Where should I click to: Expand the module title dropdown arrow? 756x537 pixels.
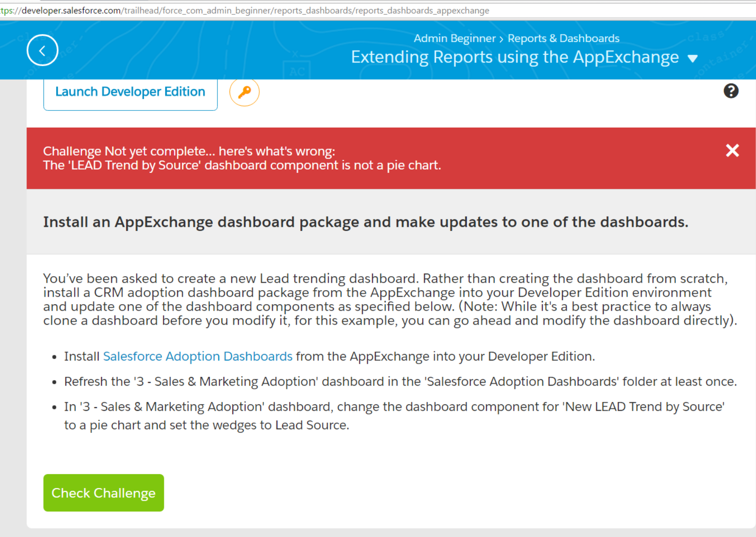[x=693, y=59]
